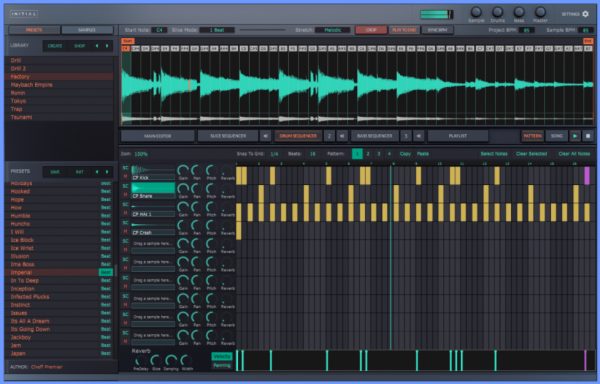Go to next library with right arrow
Viewport: 600px width, 384px height.
point(107,46)
